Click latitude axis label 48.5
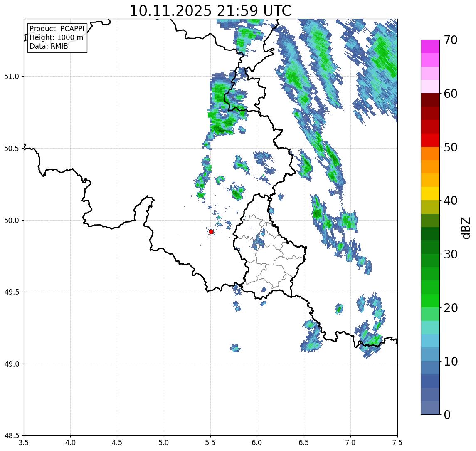 click(x=12, y=436)
